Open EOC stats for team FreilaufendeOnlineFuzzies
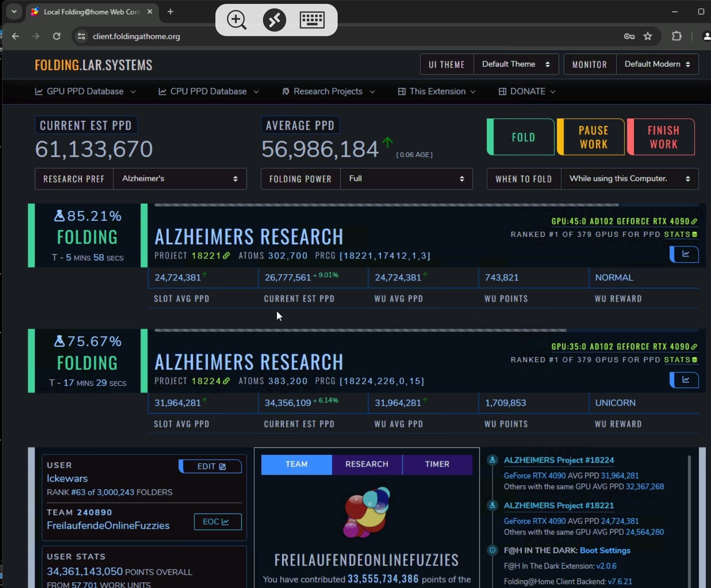 (x=218, y=522)
